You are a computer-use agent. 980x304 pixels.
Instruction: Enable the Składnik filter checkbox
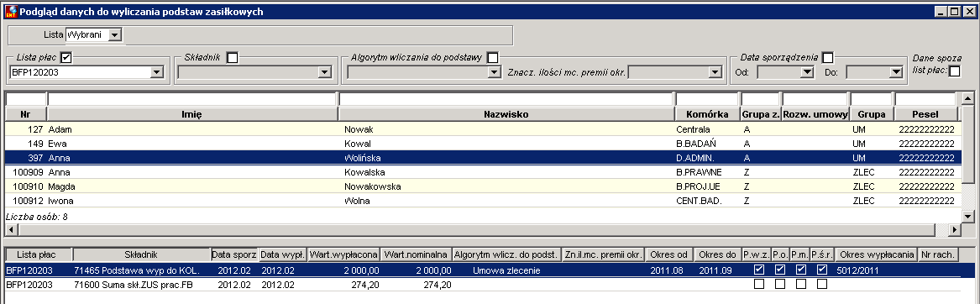[233, 58]
